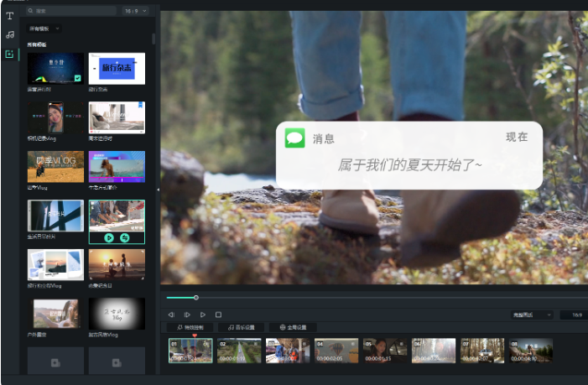Click the stop playback square button

point(218,315)
